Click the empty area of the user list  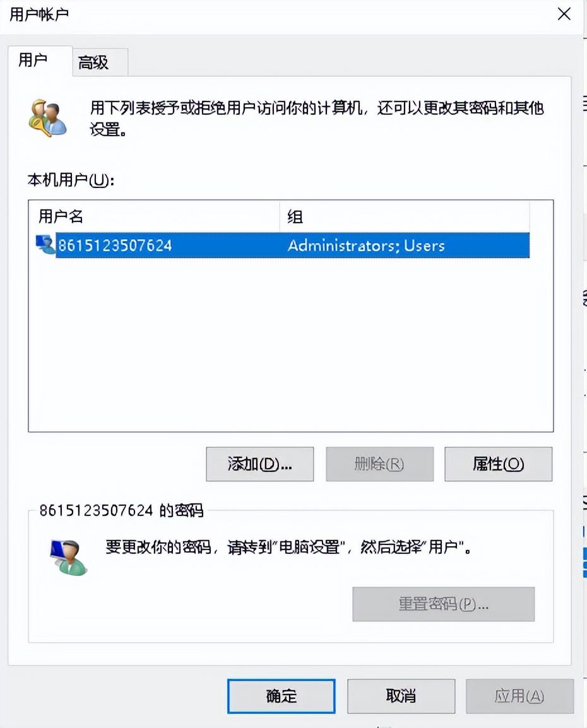click(x=290, y=344)
